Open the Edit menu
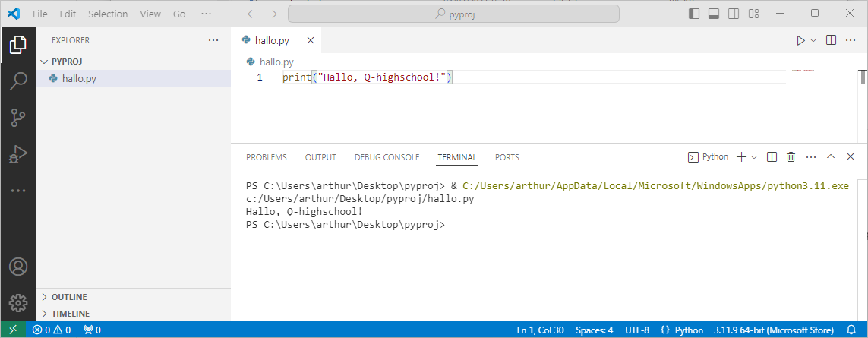Image resolution: width=868 pixels, height=338 pixels. (68, 14)
